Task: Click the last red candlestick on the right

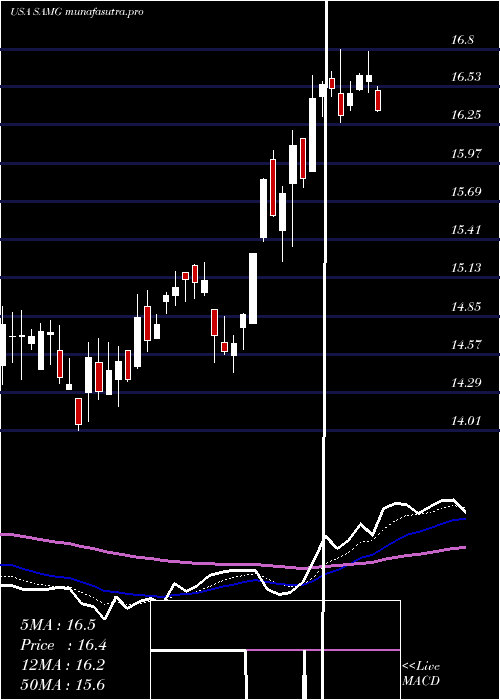Action: (378, 100)
